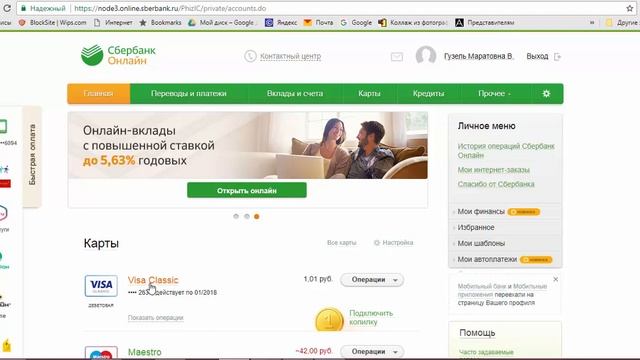Click the Все карты link
The width and height of the screenshot is (640, 360).
click(342, 242)
